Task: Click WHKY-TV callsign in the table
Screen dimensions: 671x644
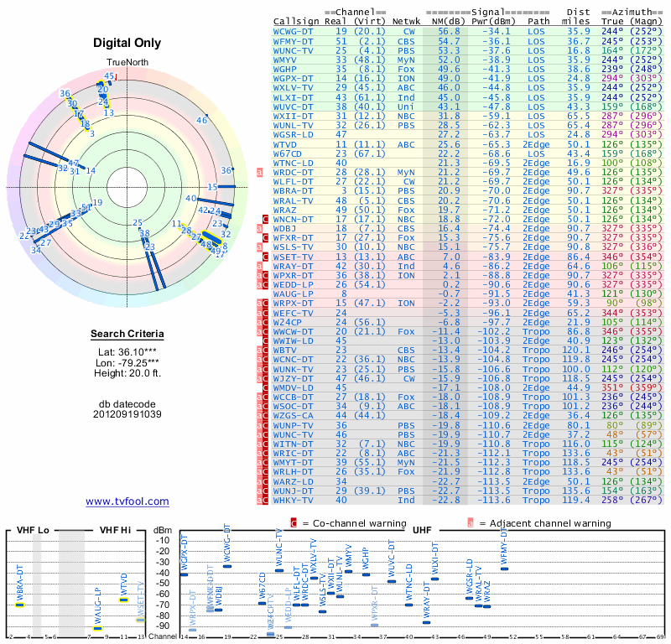Action: pos(293,501)
